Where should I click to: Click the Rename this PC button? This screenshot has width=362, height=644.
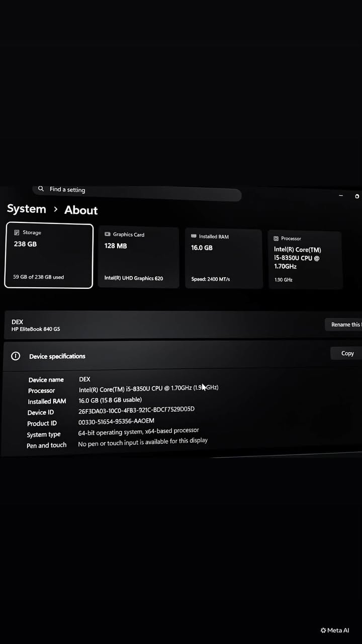click(x=343, y=325)
